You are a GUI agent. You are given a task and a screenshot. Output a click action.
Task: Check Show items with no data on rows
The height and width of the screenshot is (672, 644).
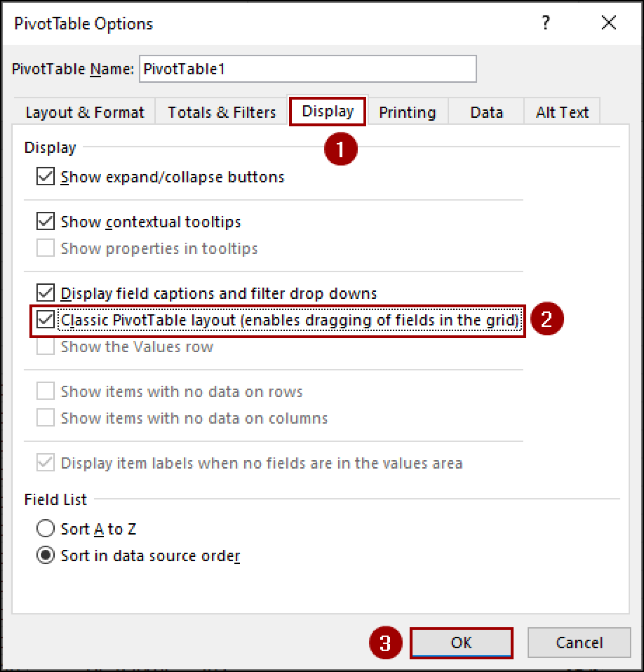point(44,391)
